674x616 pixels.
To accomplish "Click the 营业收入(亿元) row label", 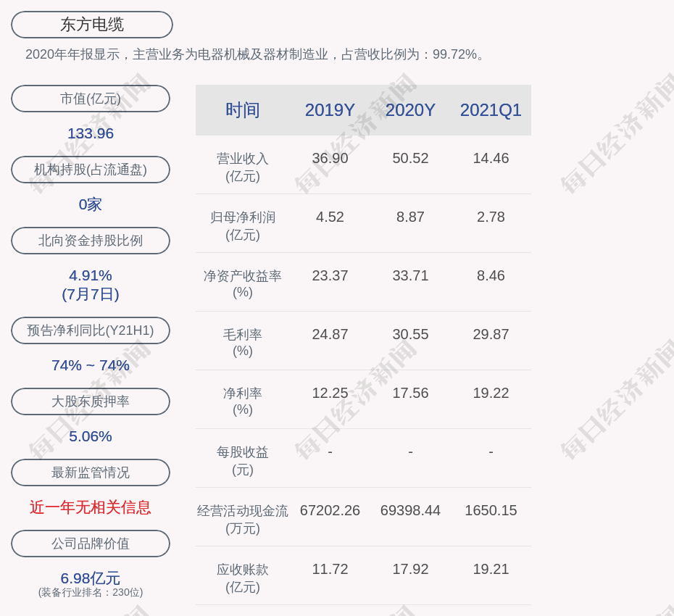I will (x=242, y=167).
